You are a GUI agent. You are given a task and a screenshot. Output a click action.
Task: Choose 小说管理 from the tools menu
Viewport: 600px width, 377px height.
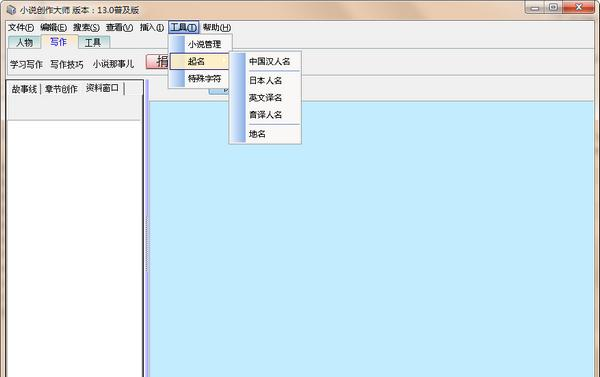(x=201, y=44)
